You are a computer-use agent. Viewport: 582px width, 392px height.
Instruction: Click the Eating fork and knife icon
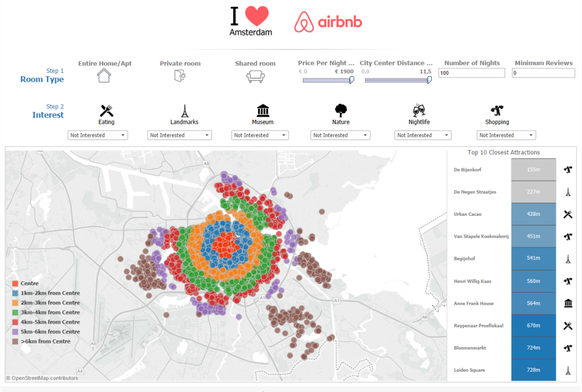107,111
